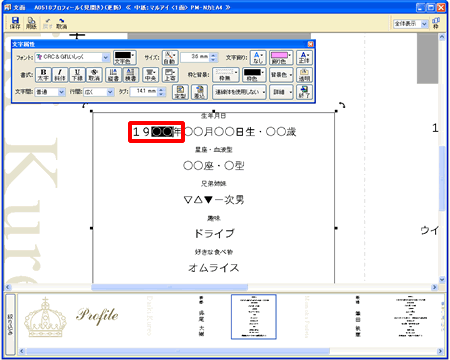Click the selected text 19○○年
Screen dimensions: 450x360
[156, 132]
